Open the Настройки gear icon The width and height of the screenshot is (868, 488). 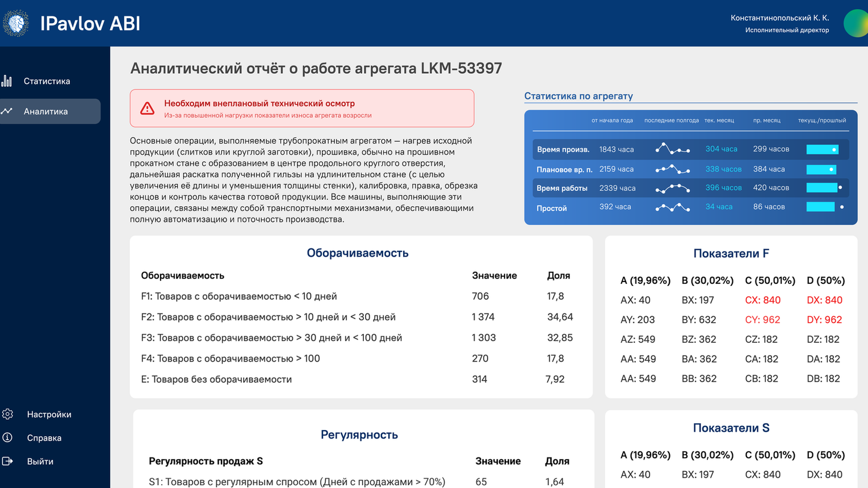click(7, 414)
